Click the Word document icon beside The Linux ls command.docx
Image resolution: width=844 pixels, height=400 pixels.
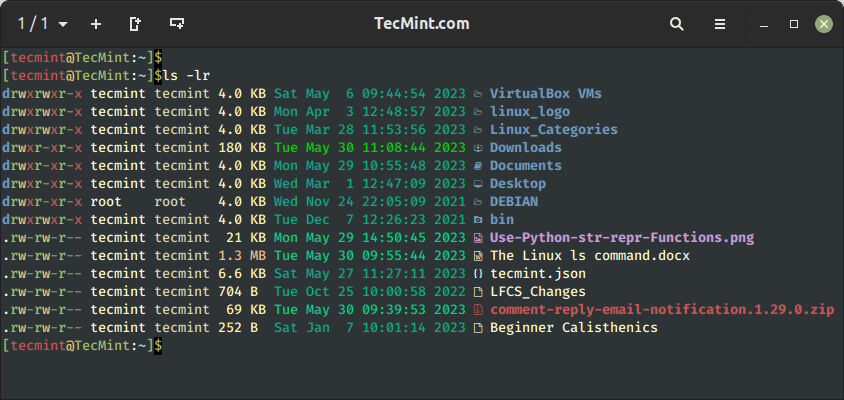[477, 256]
